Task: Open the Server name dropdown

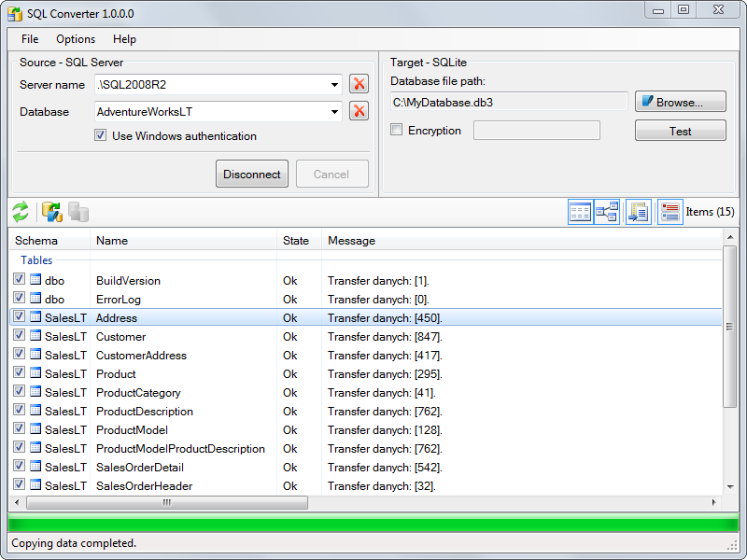Action: pos(334,85)
